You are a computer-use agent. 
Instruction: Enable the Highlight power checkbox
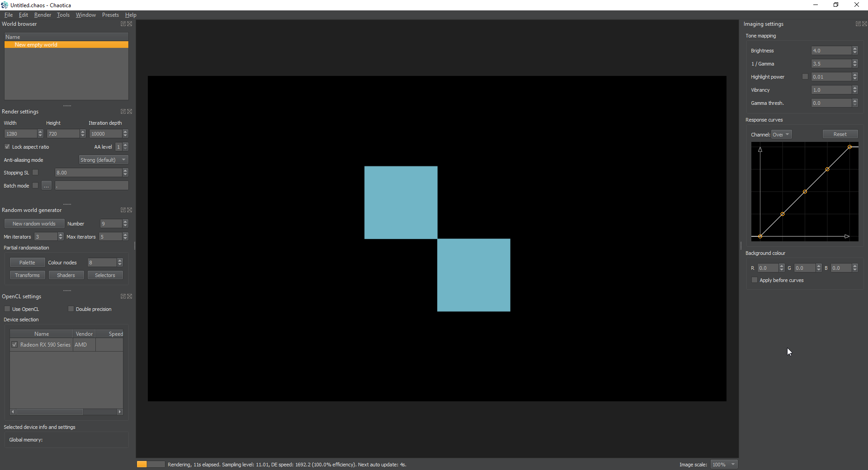coord(805,77)
